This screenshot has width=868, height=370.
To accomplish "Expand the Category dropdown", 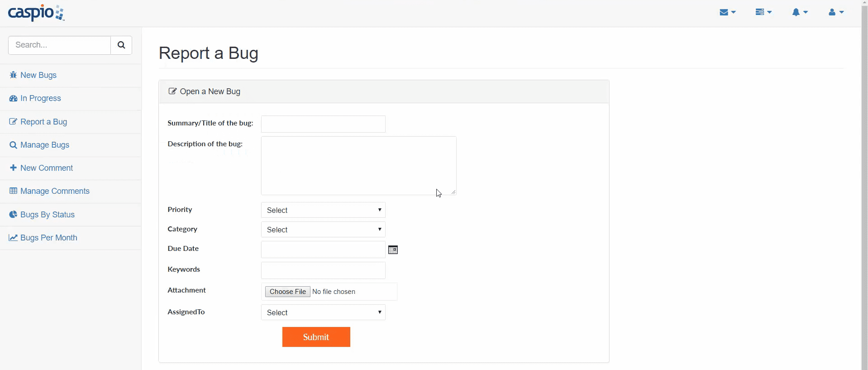I will click(323, 230).
